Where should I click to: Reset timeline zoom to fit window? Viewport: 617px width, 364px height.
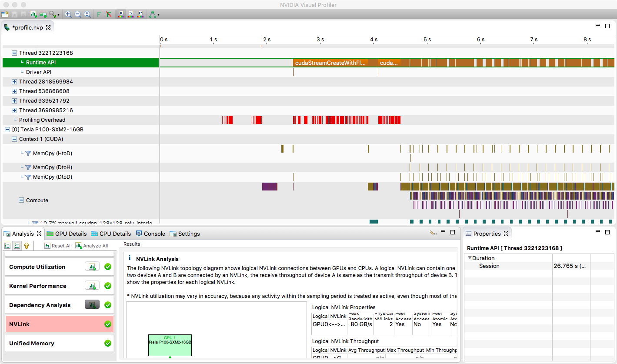coord(87,14)
